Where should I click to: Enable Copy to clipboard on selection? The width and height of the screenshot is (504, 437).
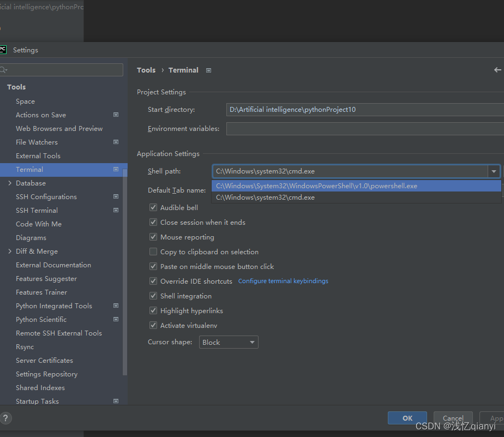(153, 252)
